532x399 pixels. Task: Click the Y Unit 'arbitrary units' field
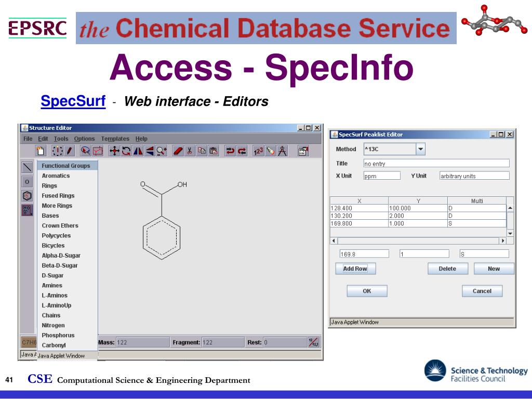click(474, 176)
